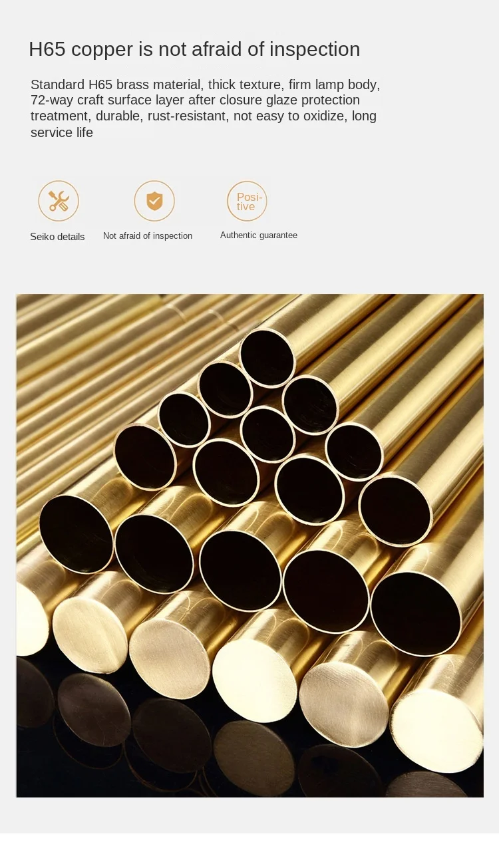This screenshot has height=868, width=499.
Task: Open the 'Seiko details' label
Action: 57,237
